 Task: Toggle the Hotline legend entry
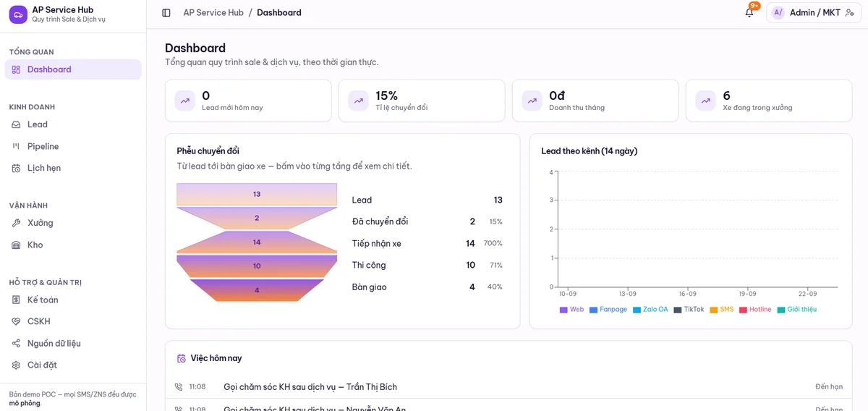pos(755,310)
